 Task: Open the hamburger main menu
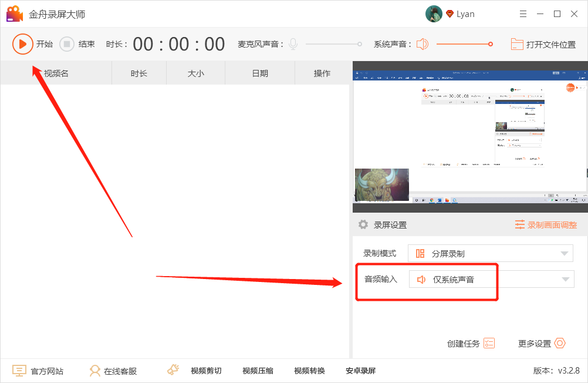pos(523,14)
